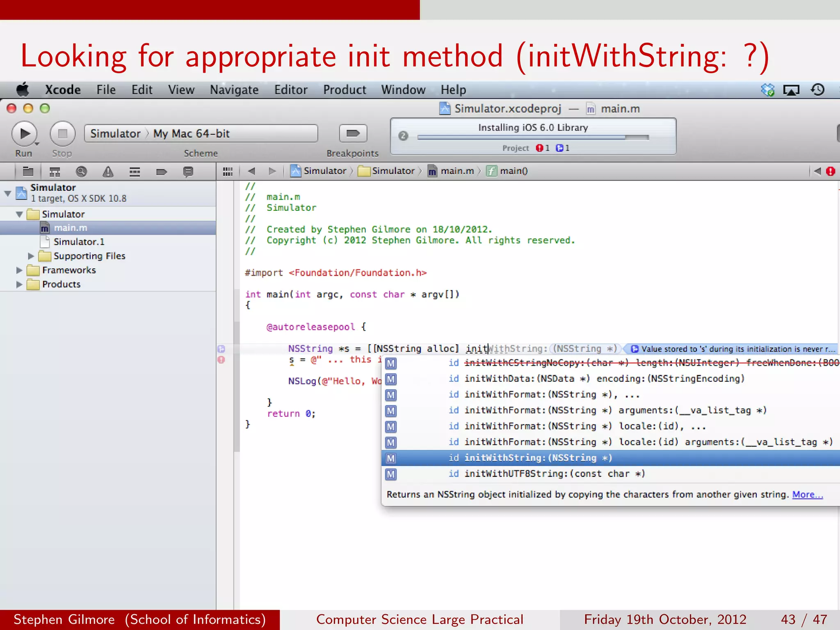This screenshot has height=630, width=840.
Task: Select initWithFormat: locale: arguments: completion
Action: click(610, 442)
